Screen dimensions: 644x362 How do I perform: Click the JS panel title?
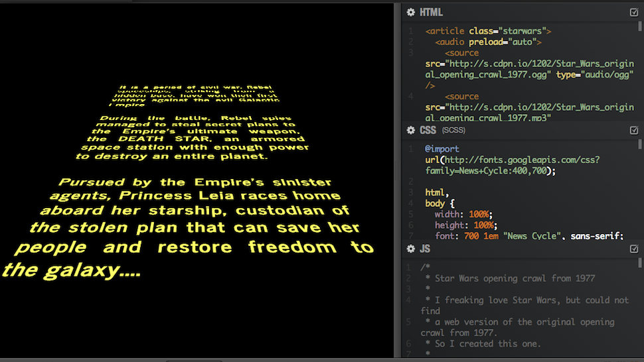coord(426,249)
